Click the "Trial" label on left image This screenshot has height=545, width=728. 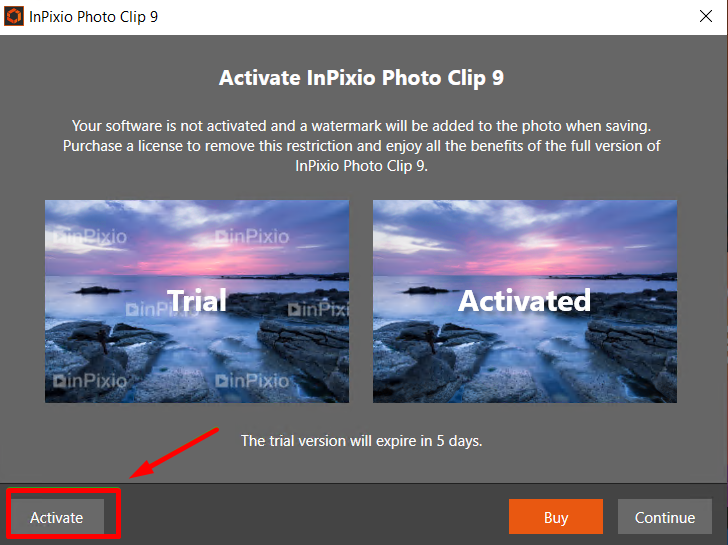click(197, 300)
